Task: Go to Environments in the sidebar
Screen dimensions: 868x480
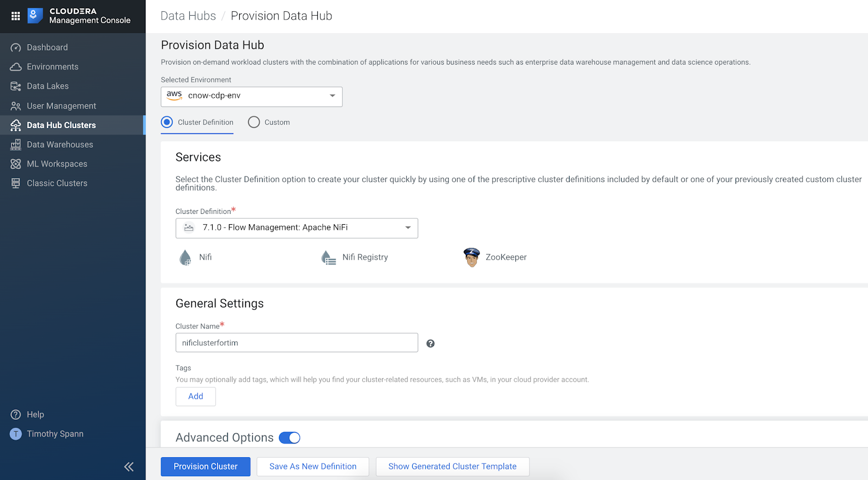Action: click(53, 67)
